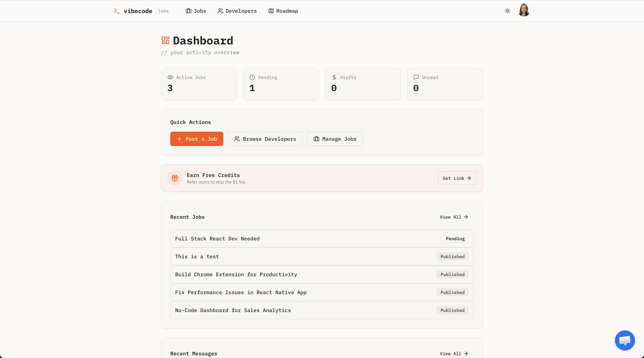Click the Browse Developers button
Image resolution: width=644 pixels, height=358 pixels.
(x=265, y=139)
